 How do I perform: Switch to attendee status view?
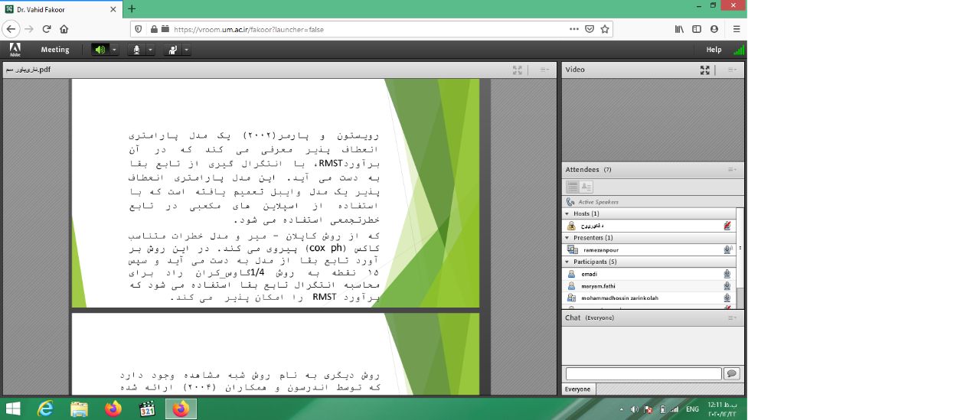(586, 187)
